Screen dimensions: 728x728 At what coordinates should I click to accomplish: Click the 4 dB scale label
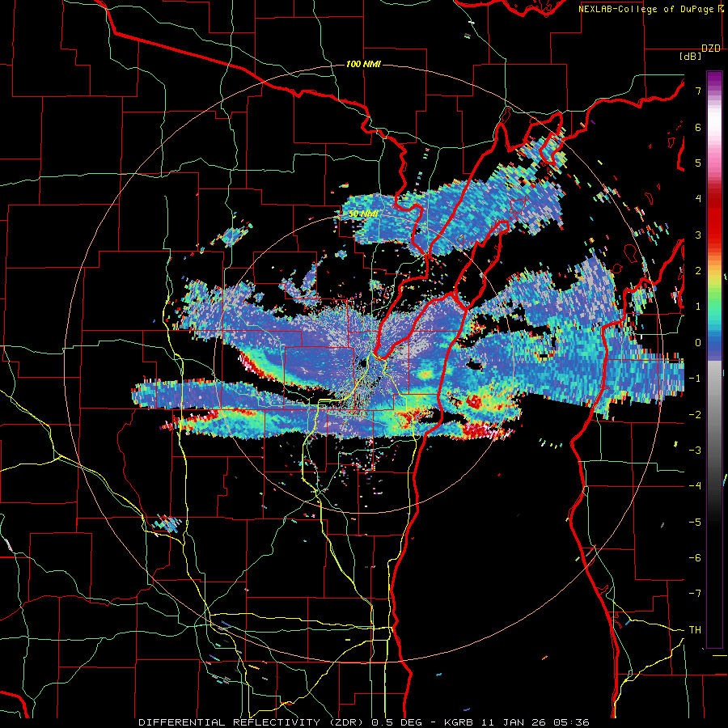(698, 199)
